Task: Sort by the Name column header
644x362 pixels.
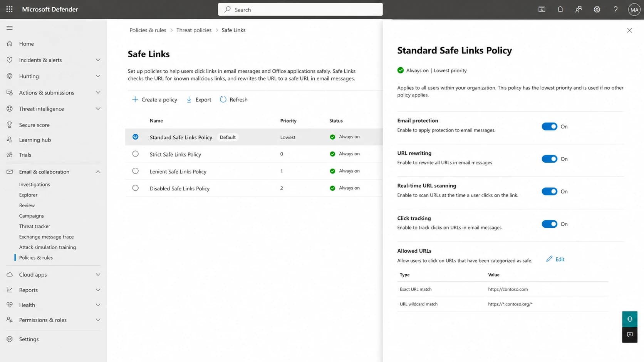Action: (156, 121)
